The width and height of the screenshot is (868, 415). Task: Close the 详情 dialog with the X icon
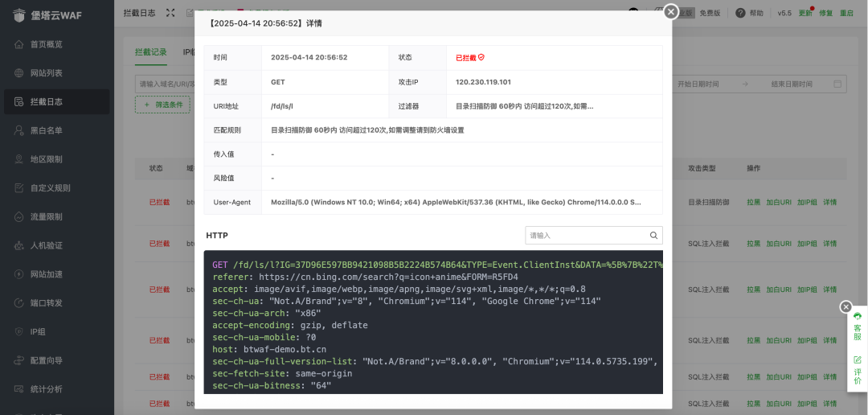pyautogui.click(x=671, y=11)
